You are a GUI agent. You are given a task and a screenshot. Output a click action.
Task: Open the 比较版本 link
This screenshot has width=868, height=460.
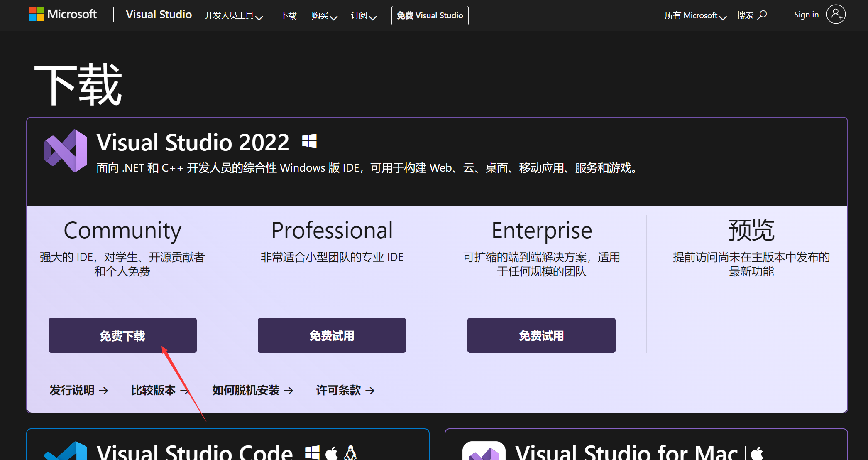160,390
